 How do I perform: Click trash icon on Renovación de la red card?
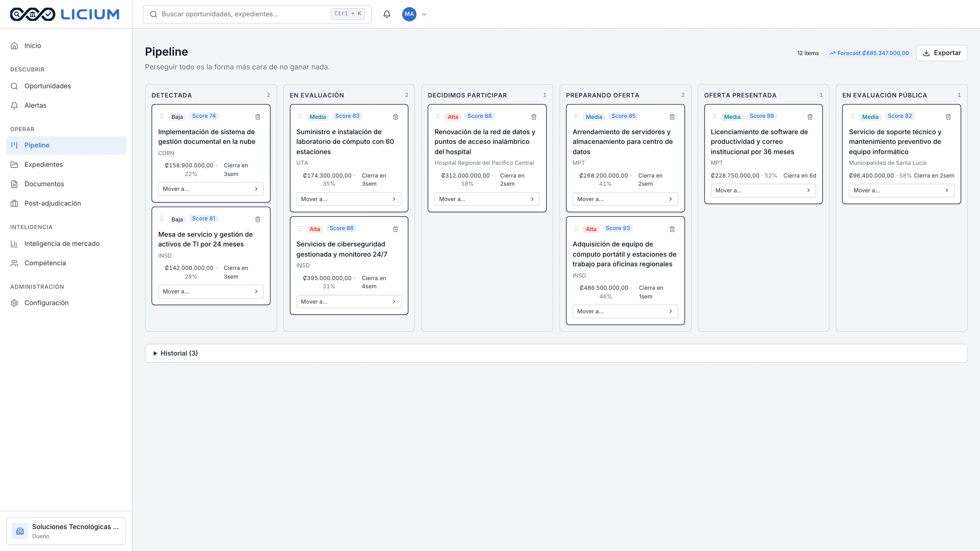534,117
